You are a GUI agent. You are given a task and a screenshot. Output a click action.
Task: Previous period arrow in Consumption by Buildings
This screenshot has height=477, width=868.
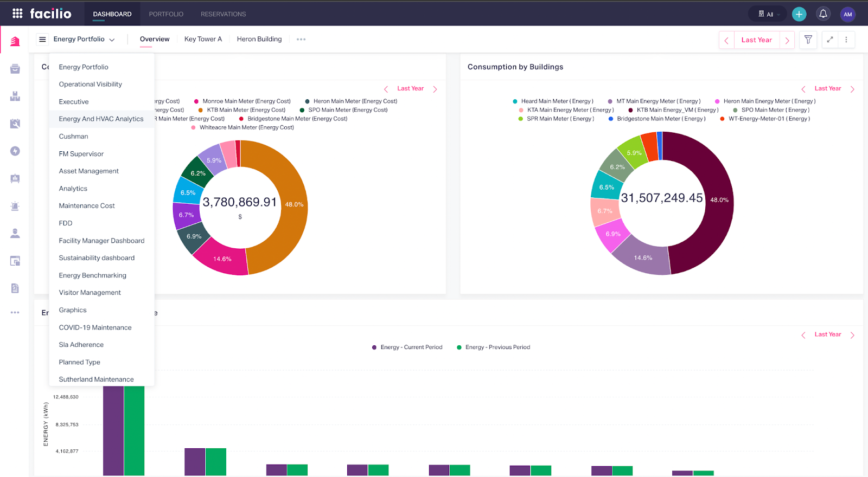pyautogui.click(x=803, y=89)
